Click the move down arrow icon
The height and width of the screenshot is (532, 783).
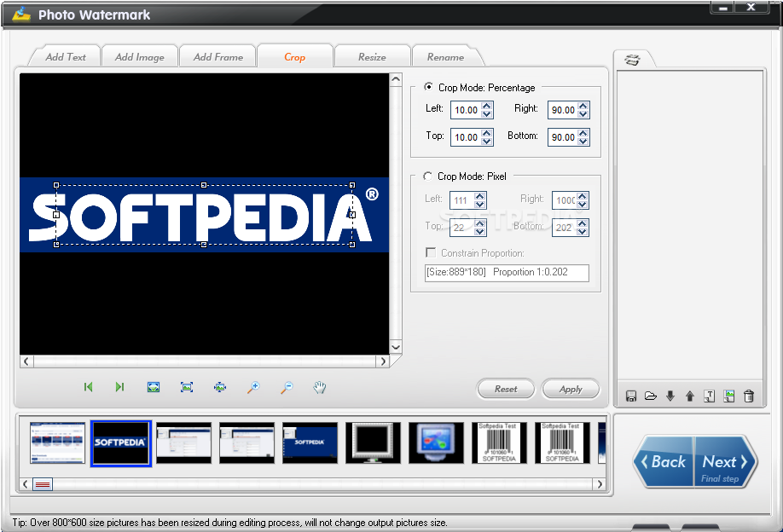(x=670, y=396)
